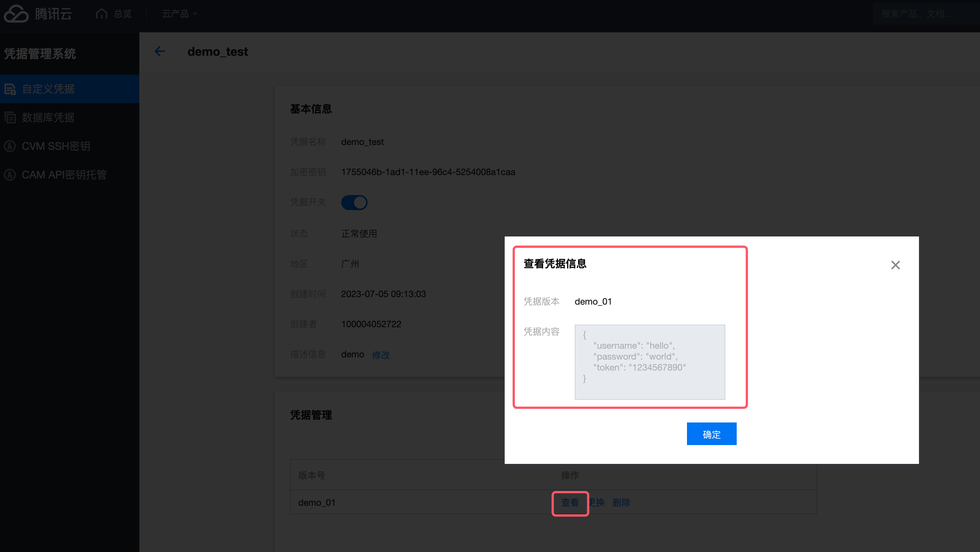980x552 pixels.
Task: Click the 修改 link next to description
Action: [380, 355]
